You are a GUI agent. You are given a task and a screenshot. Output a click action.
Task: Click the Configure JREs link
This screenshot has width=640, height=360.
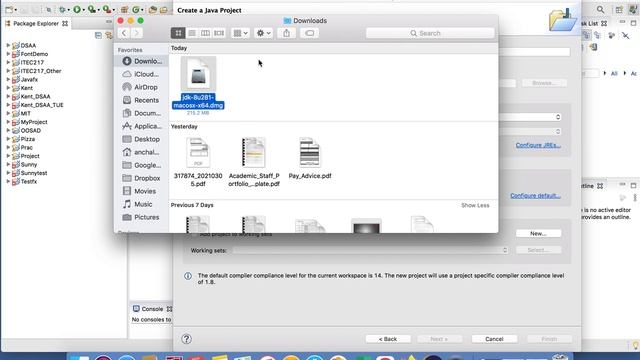coord(538,145)
